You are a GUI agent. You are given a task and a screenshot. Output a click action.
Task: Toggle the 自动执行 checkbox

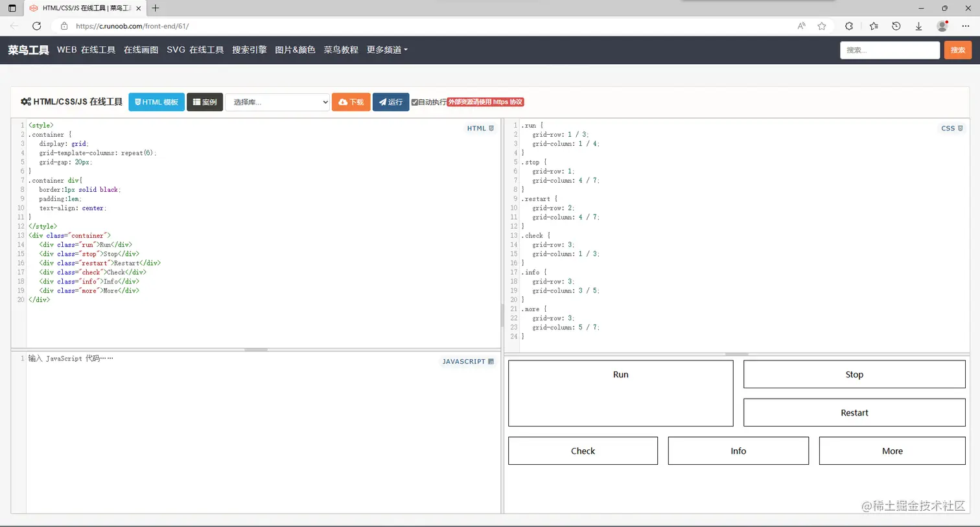point(415,102)
